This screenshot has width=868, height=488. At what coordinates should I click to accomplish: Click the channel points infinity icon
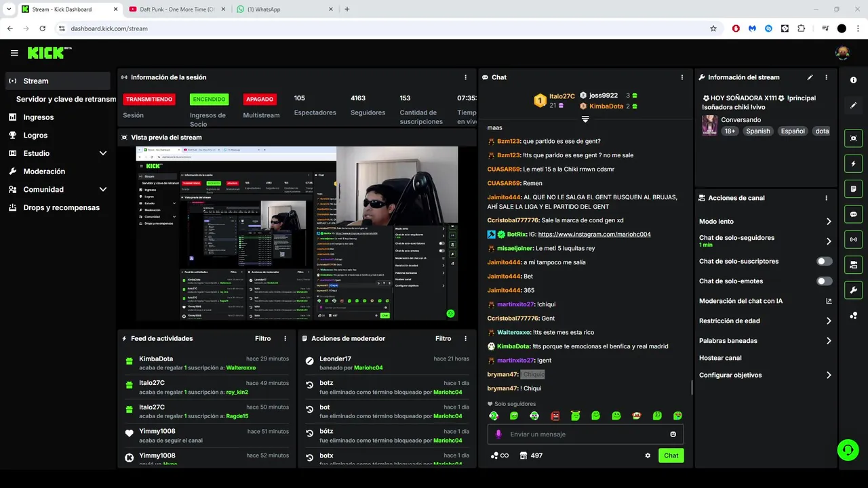click(x=500, y=455)
